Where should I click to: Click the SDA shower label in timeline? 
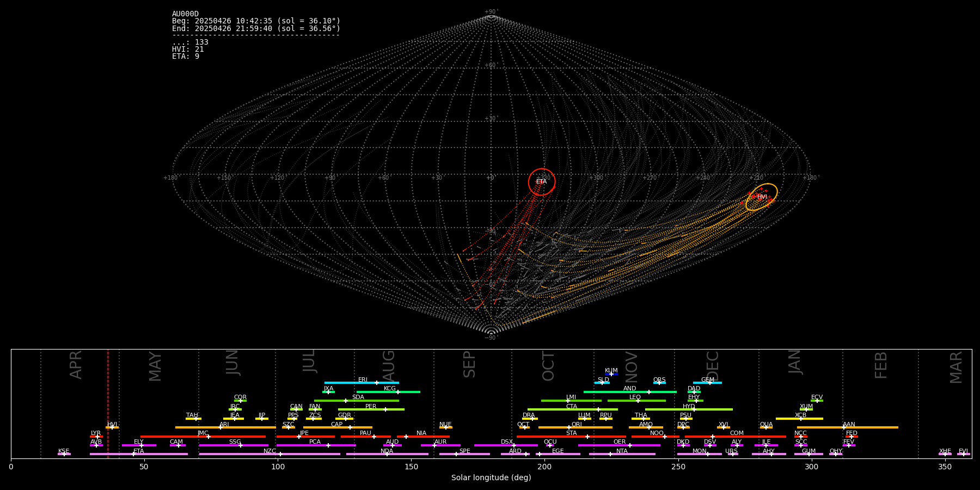pos(358,397)
